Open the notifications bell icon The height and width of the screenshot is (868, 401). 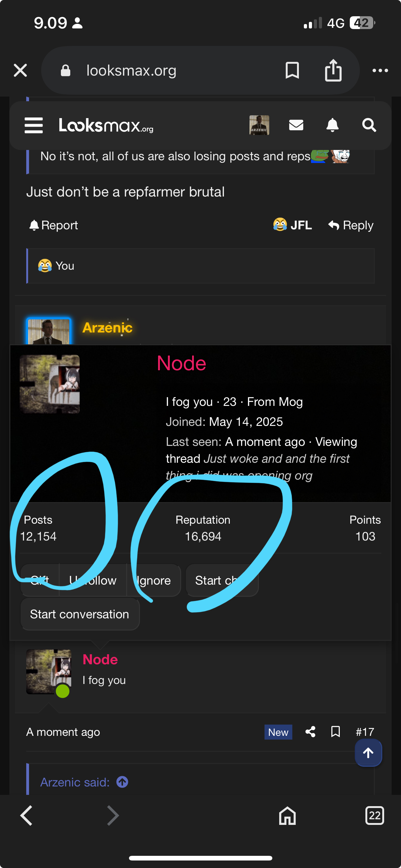332,125
